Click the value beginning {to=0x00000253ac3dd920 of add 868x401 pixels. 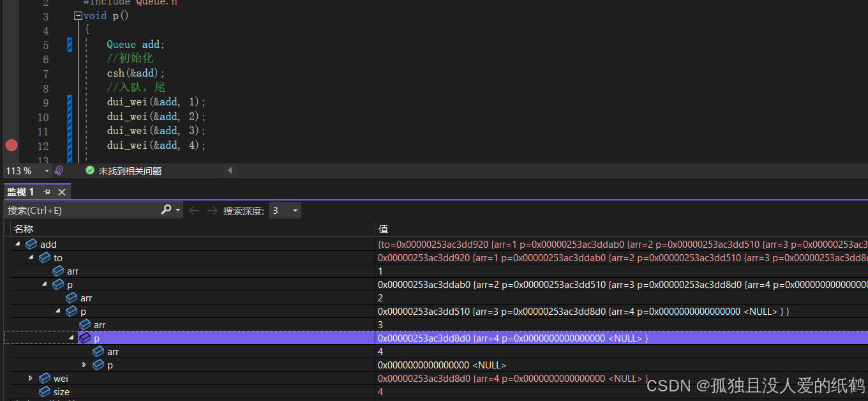(x=622, y=245)
